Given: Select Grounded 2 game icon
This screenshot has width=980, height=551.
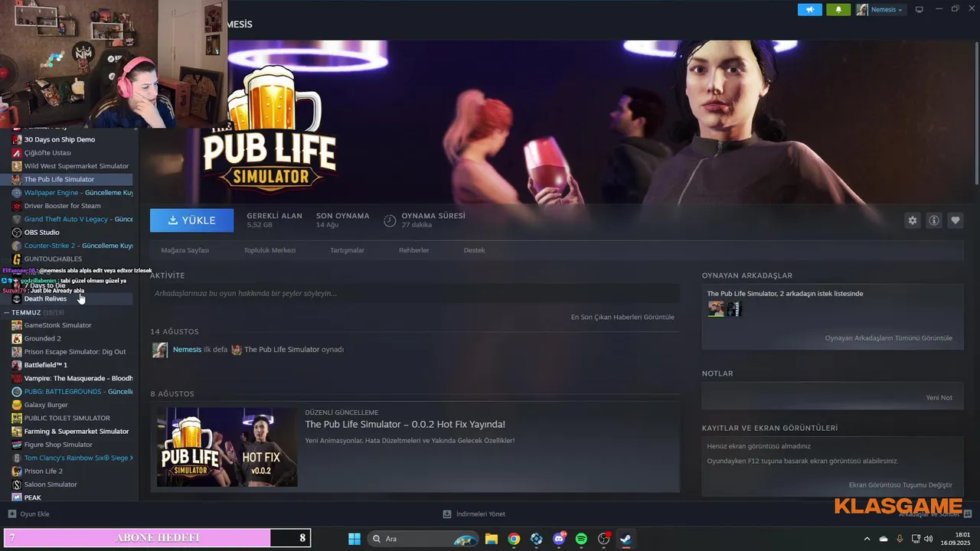Looking at the screenshot, I should (17, 338).
